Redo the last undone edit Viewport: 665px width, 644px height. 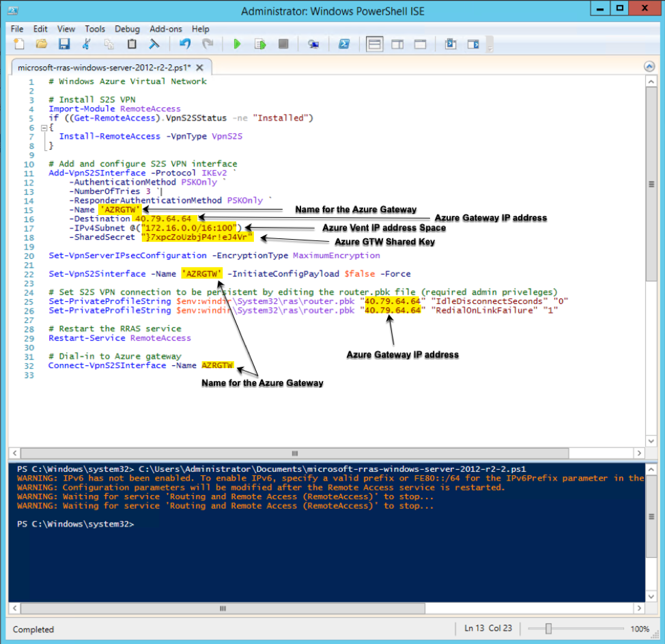[208, 44]
